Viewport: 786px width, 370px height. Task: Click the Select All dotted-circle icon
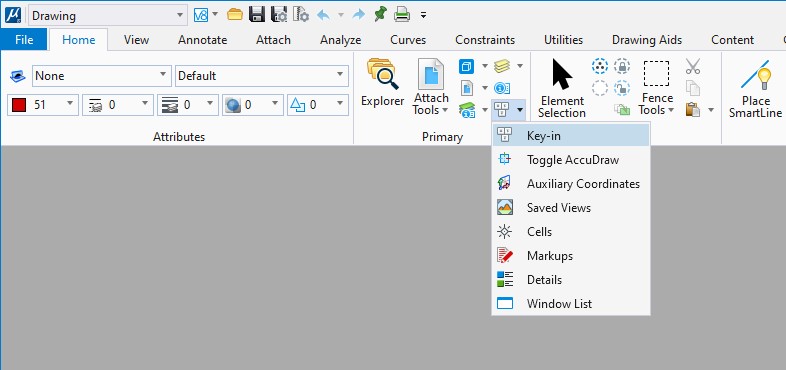click(x=600, y=66)
